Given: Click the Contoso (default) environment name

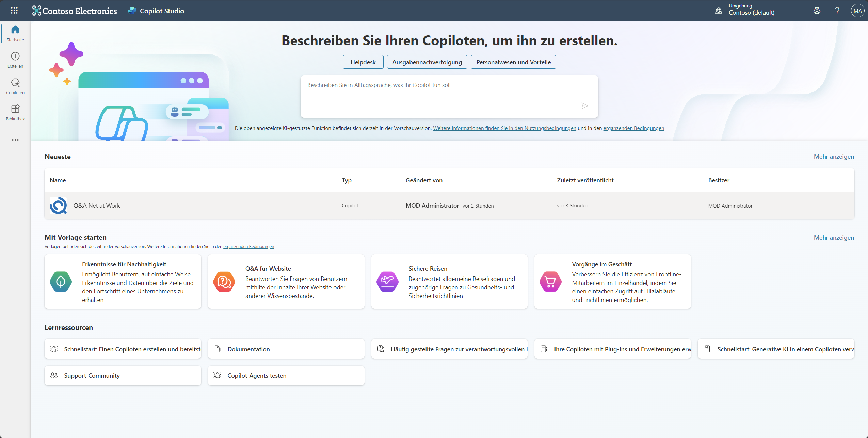Looking at the screenshot, I should point(751,13).
